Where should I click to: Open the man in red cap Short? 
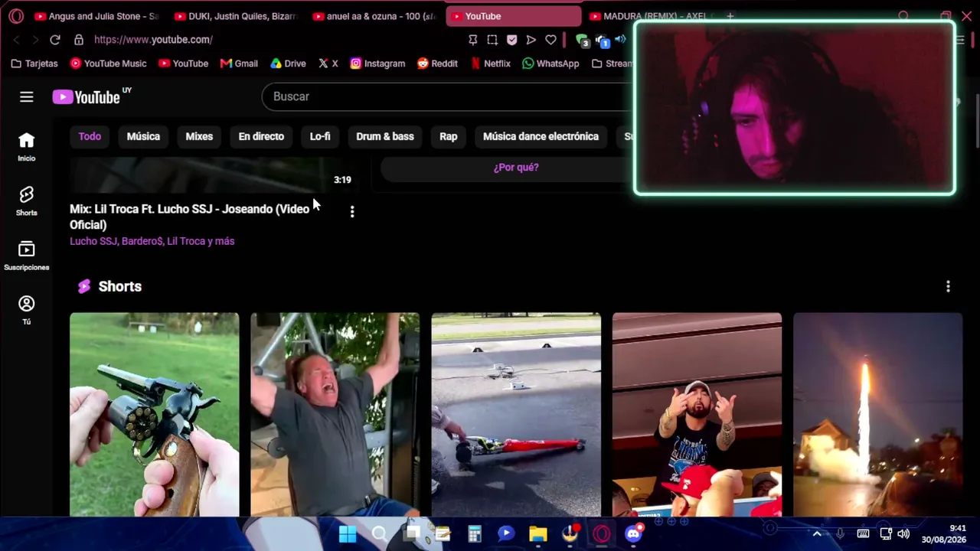point(697,414)
